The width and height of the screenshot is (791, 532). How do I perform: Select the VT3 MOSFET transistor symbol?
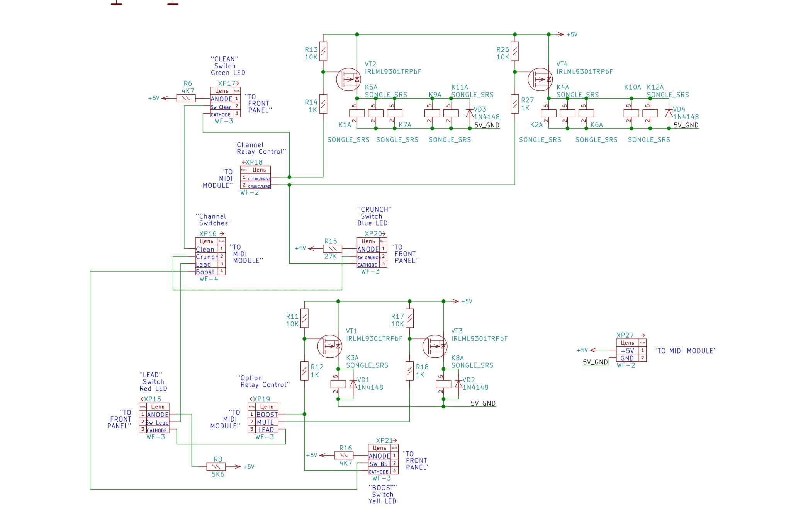[x=435, y=346]
